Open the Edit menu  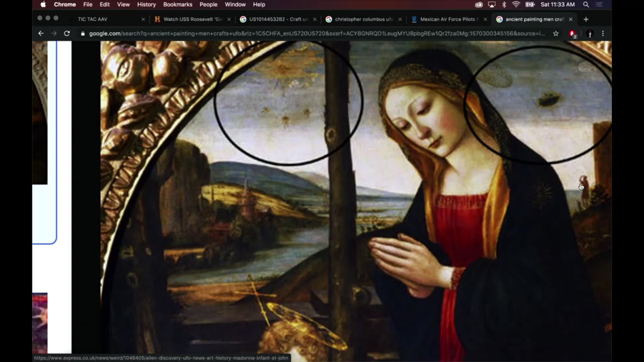pyautogui.click(x=105, y=5)
